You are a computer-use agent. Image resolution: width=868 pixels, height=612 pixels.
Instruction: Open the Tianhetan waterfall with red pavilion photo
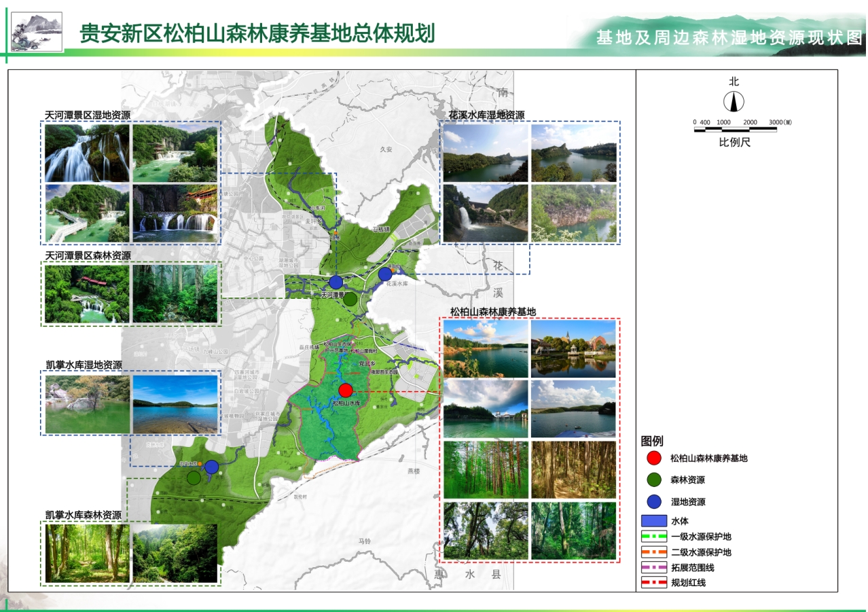[175, 213]
